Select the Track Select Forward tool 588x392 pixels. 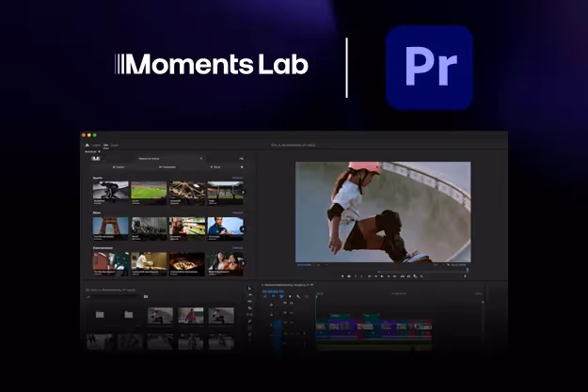(x=249, y=295)
